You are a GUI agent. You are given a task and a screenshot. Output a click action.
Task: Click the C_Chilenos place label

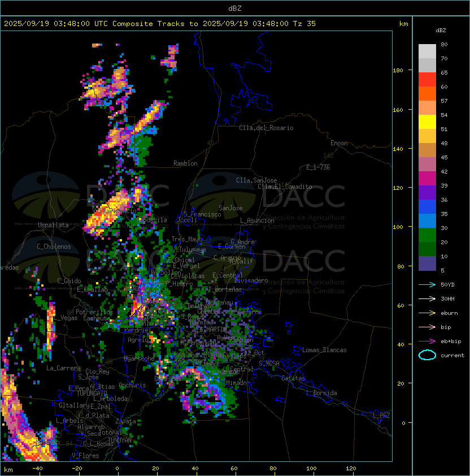(x=54, y=246)
